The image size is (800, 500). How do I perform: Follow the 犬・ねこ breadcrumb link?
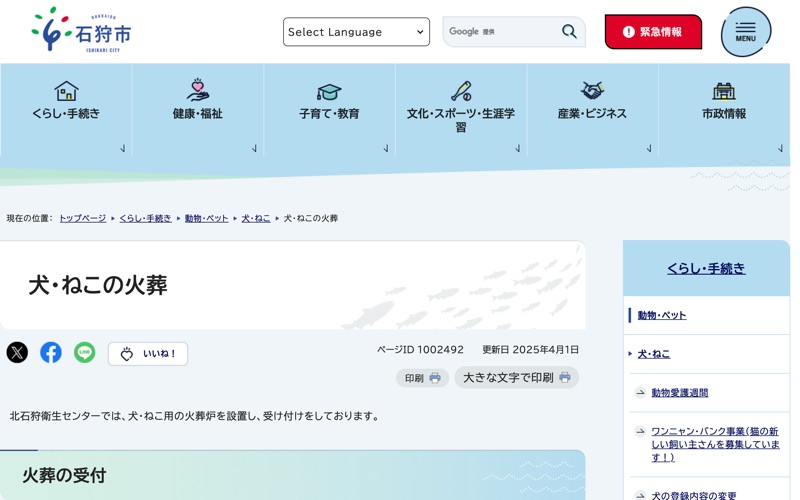(x=256, y=218)
